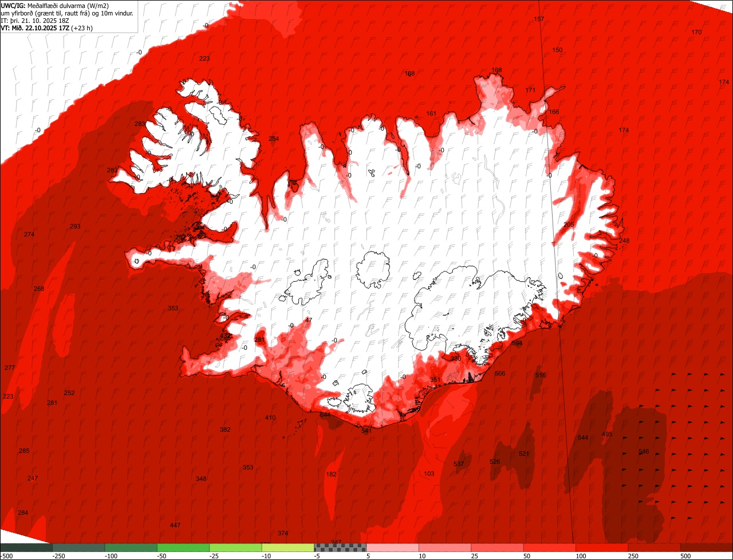This screenshot has width=733, height=560.
Task: Click the title line "UWC/IG: Meðalflæði dulvarma (W/m2)"
Action: pos(55,5)
